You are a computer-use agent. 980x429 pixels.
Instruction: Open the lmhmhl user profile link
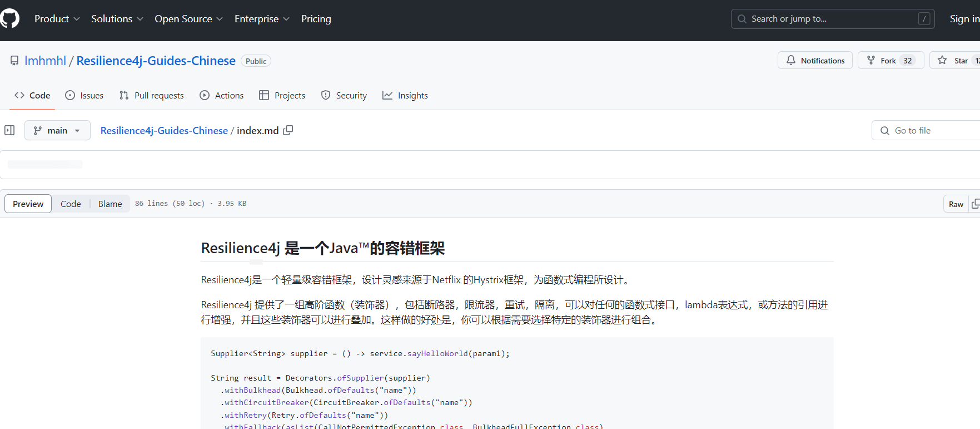coord(45,61)
